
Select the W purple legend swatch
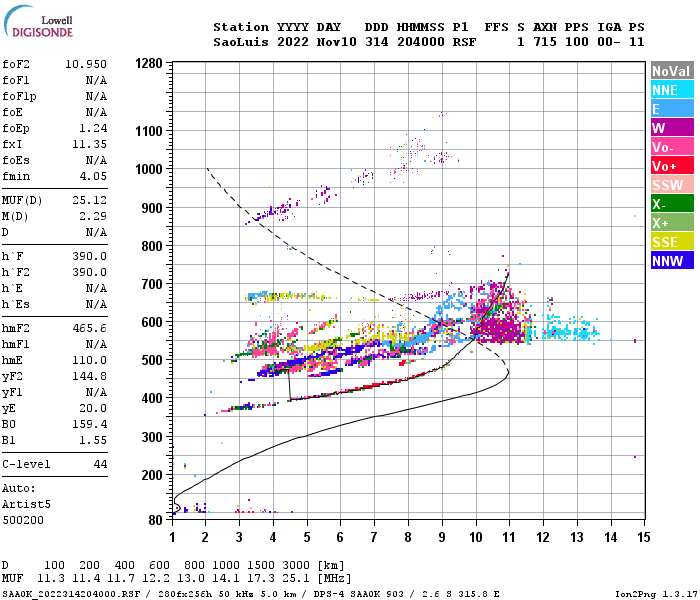click(x=672, y=128)
